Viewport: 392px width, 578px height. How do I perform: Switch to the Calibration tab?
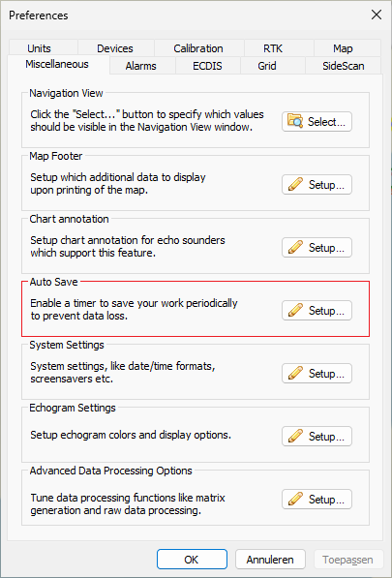[x=198, y=48]
